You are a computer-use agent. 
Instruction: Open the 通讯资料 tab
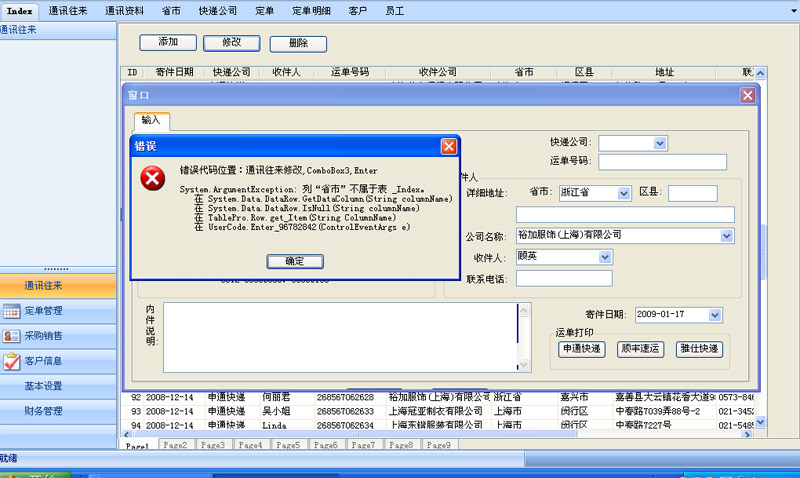coord(124,11)
